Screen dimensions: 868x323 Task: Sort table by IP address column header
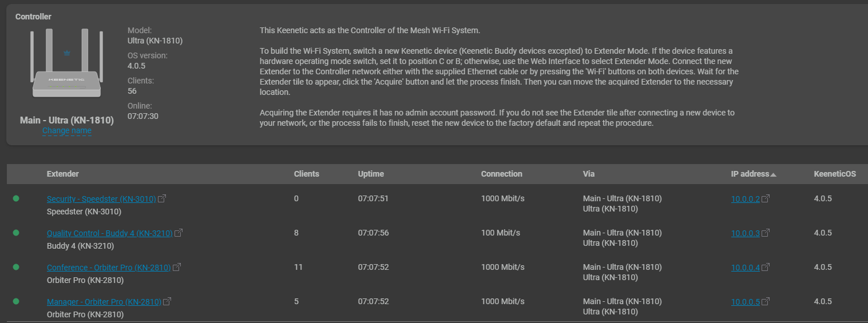754,174
